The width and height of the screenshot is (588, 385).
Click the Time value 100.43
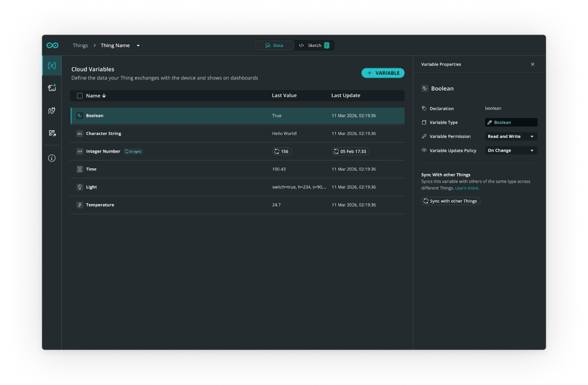(279, 169)
